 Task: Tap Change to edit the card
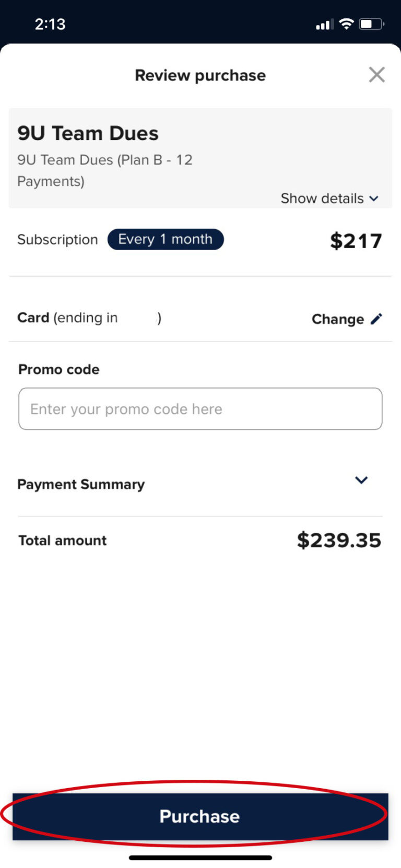pos(338,319)
